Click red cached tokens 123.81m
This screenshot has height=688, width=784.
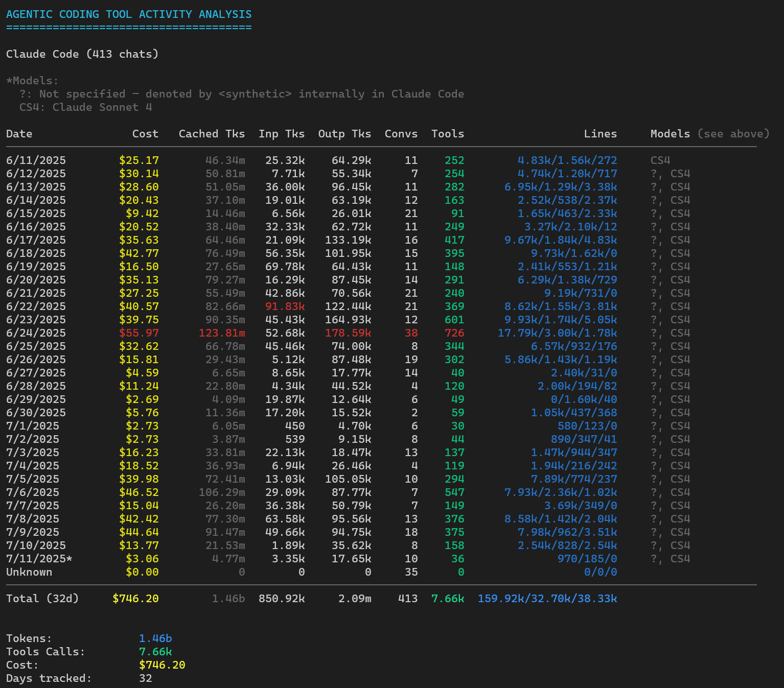click(222, 333)
